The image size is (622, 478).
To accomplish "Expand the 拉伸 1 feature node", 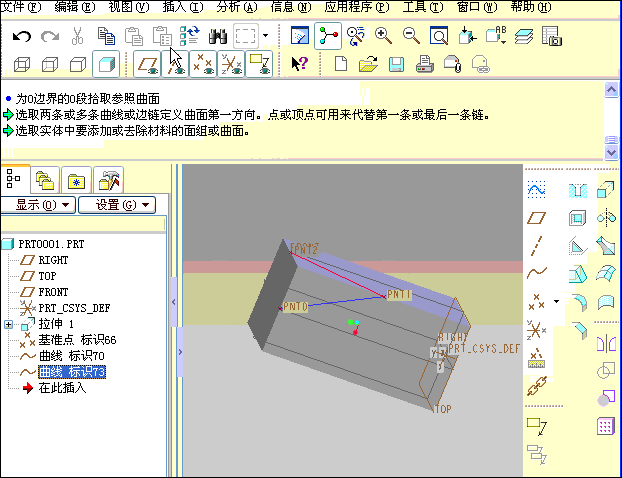I will pos(8,324).
